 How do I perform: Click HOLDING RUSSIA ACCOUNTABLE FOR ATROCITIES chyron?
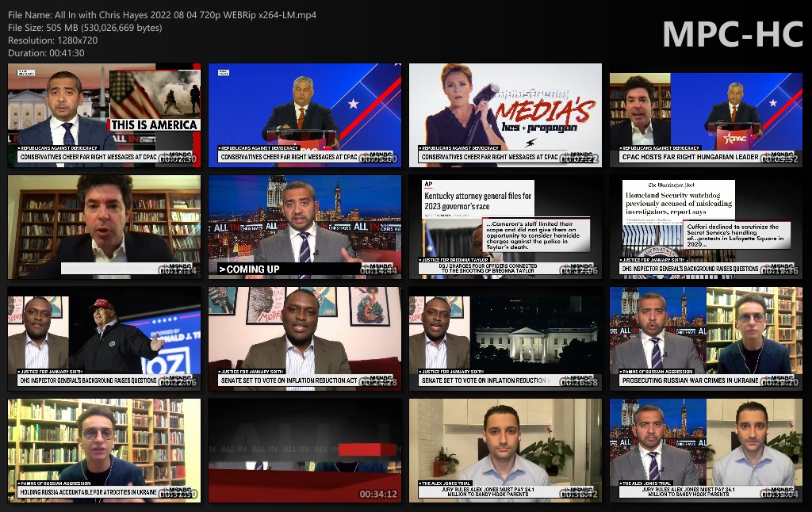pos(88,492)
